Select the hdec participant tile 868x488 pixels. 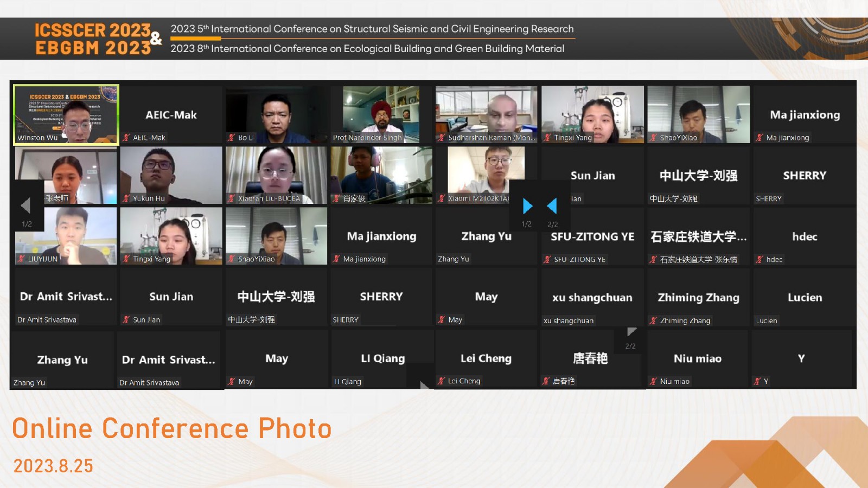805,236
